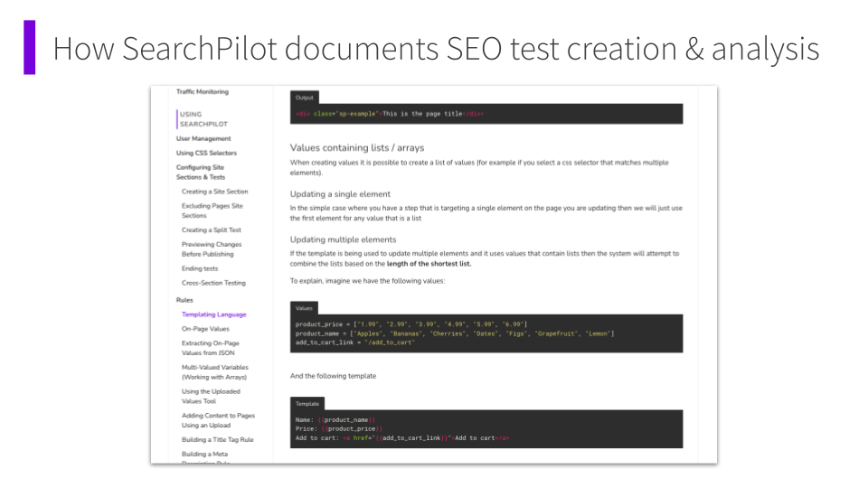Open Using CSS Selectors page
Image resolution: width=868 pixels, height=488 pixels.
[206, 154]
